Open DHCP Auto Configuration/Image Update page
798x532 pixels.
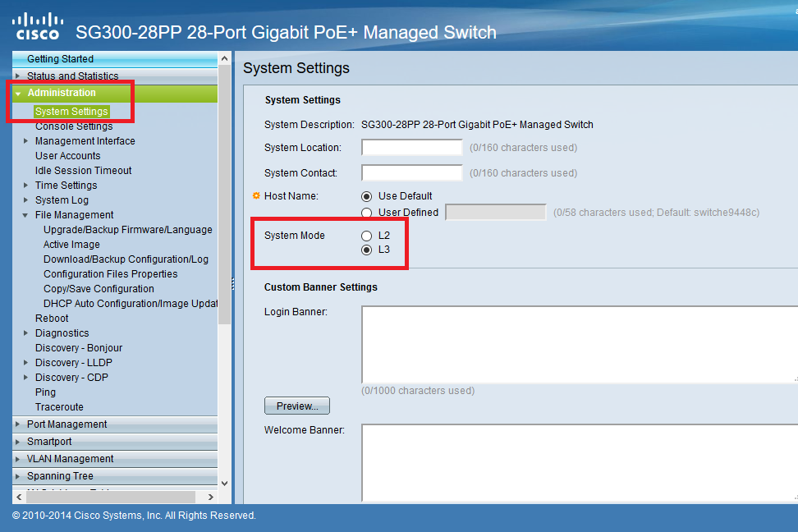(131, 304)
